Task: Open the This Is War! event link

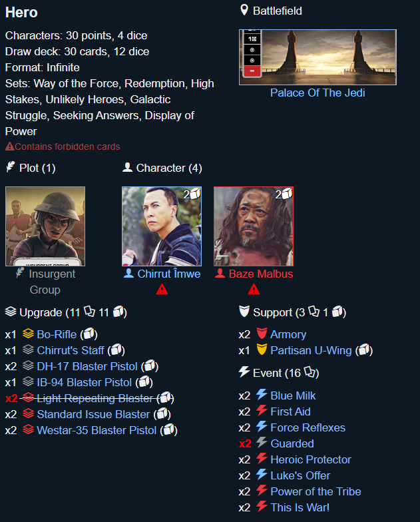Action: coord(300,507)
